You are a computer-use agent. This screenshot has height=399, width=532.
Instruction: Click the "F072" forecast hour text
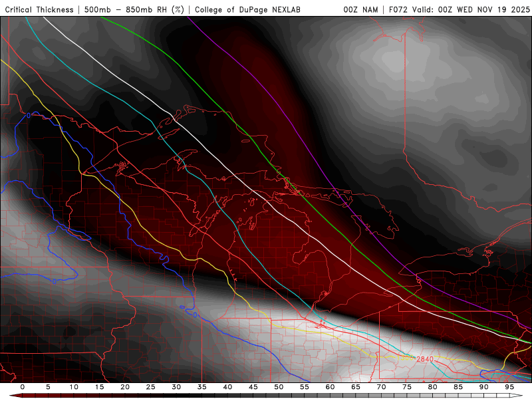[x=398, y=10]
